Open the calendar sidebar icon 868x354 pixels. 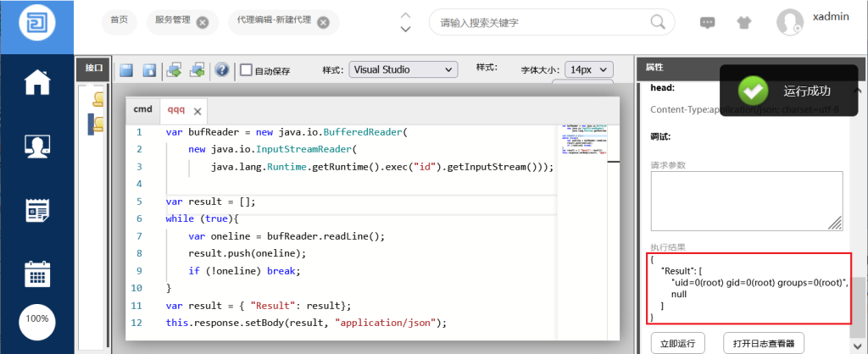[x=37, y=274]
